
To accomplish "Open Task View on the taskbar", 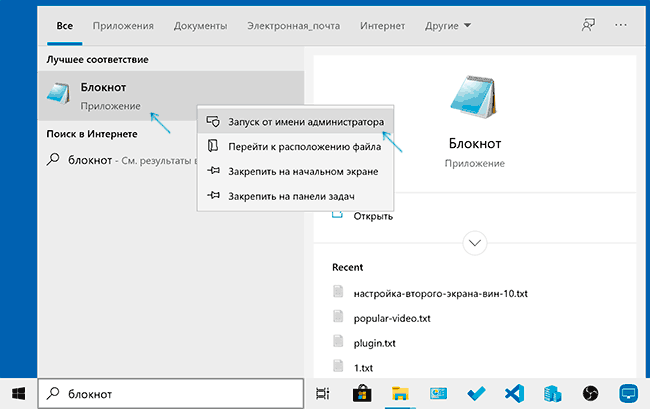I will tap(323, 394).
